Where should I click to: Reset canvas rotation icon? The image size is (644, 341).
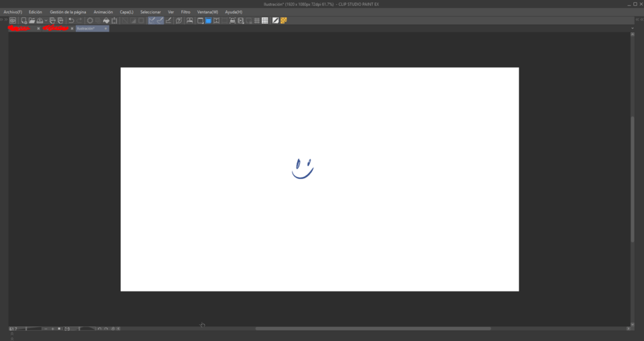pyautogui.click(x=113, y=329)
